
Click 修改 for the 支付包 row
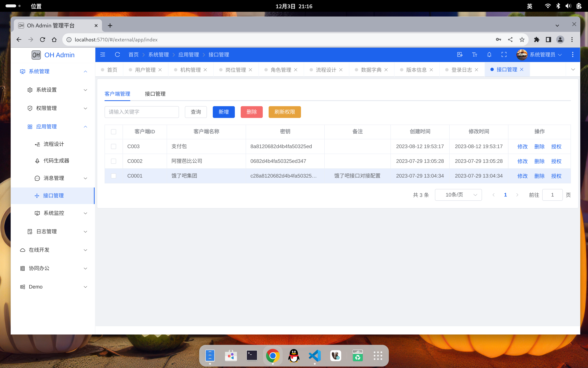[x=522, y=146]
